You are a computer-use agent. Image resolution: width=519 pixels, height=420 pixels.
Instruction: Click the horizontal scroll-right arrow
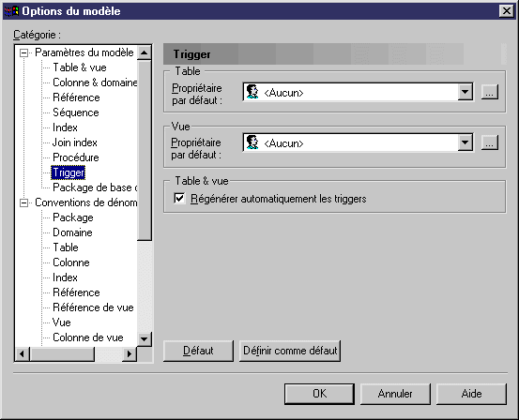point(130,353)
